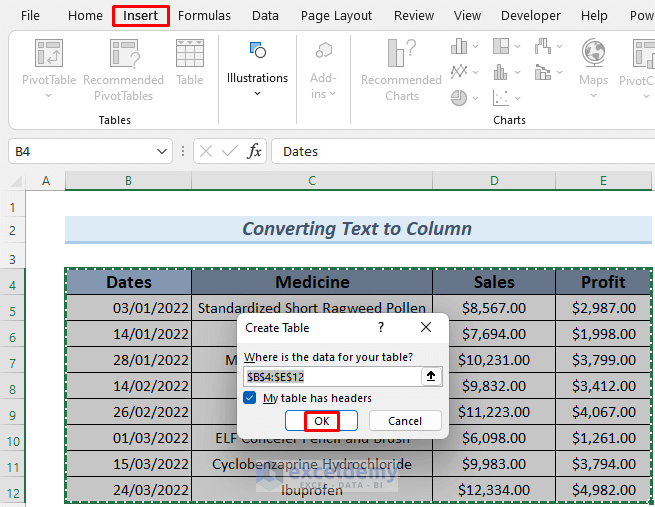Open the Page Layout tab
Screen dimensions: 655x507
336,16
